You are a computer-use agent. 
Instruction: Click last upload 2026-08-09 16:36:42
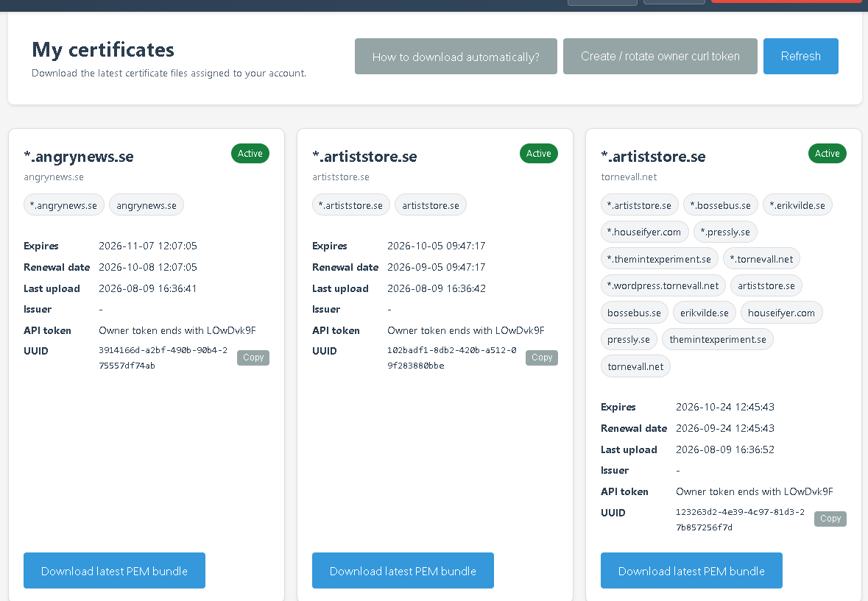pyautogui.click(x=437, y=288)
